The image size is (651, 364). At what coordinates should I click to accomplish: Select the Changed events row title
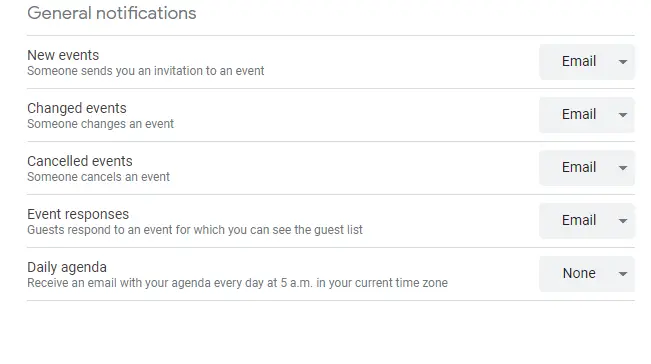[x=77, y=108]
